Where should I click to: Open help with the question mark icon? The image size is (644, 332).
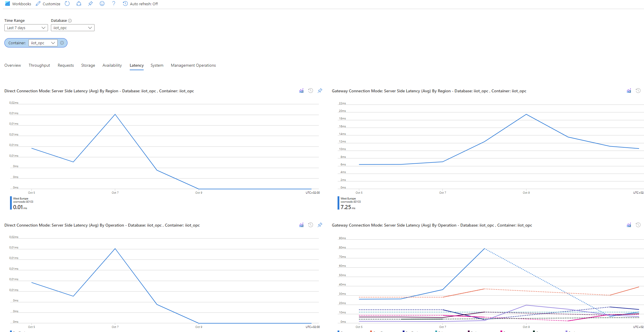tap(114, 4)
